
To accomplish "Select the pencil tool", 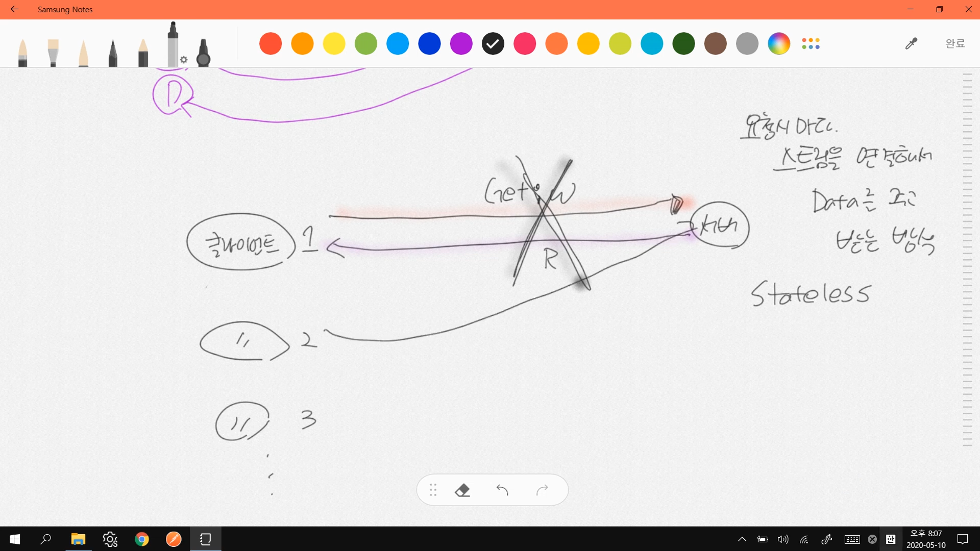I will click(x=83, y=53).
